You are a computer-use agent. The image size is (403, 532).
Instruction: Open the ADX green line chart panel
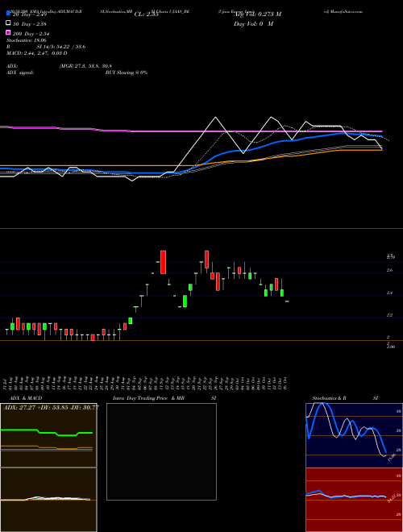(x=48, y=435)
